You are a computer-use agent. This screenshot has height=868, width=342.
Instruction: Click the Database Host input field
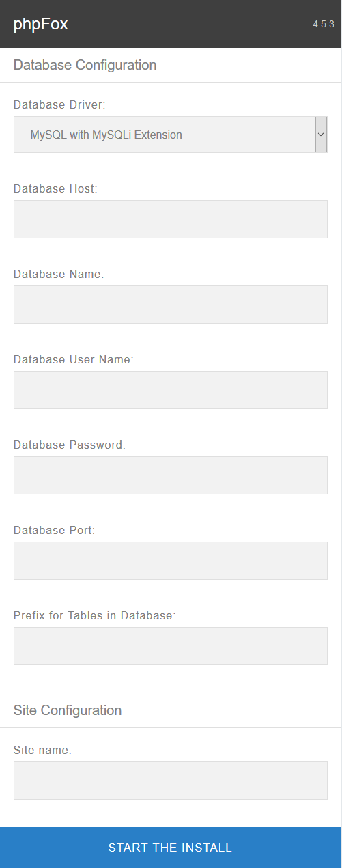pos(171,219)
